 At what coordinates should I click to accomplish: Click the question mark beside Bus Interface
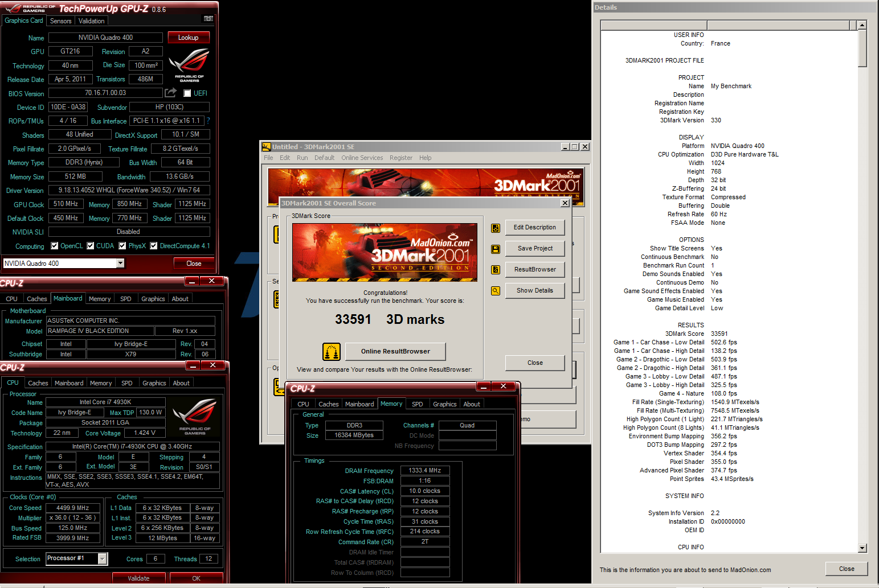pyautogui.click(x=208, y=121)
